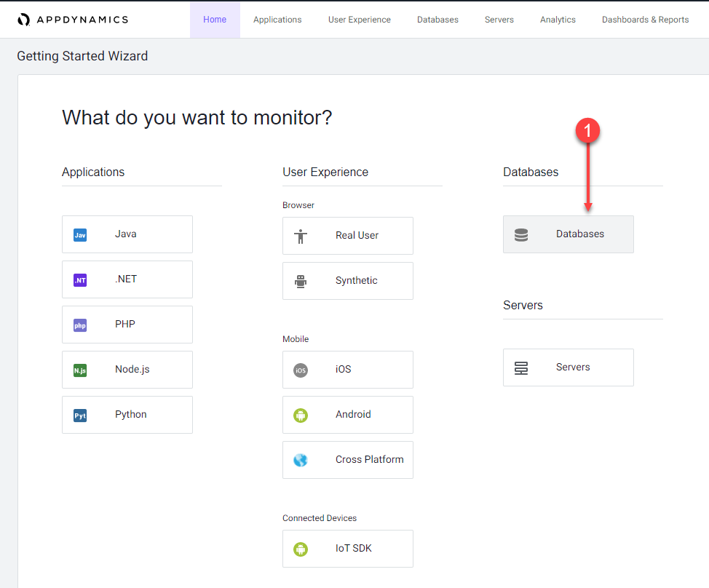Click the Java application icon
Screen dimensions: 709x588
[x=80, y=235]
